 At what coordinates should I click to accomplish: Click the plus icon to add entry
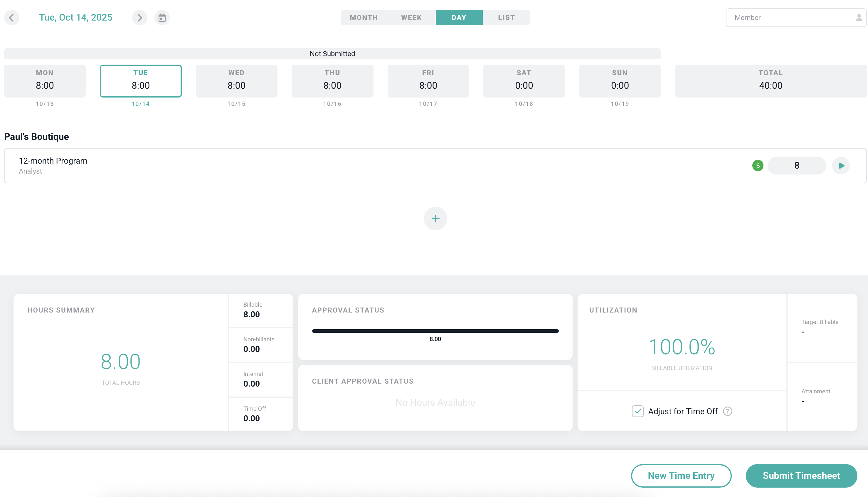tap(435, 219)
